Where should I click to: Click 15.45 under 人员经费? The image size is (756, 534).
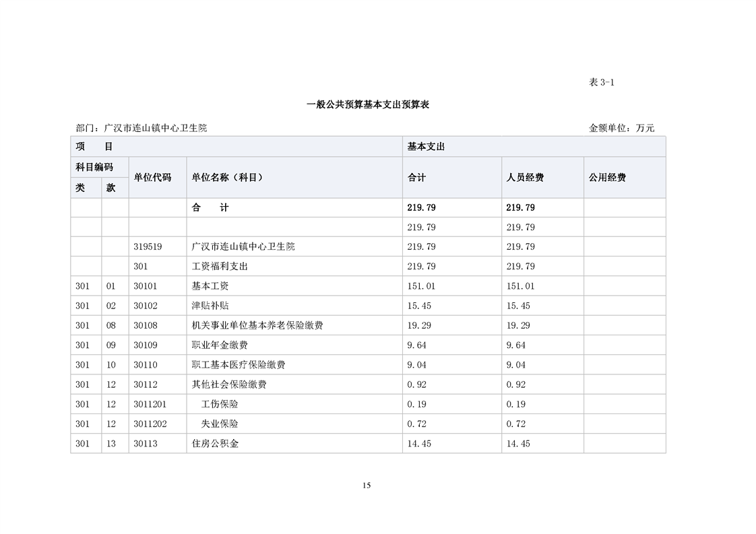click(518, 306)
